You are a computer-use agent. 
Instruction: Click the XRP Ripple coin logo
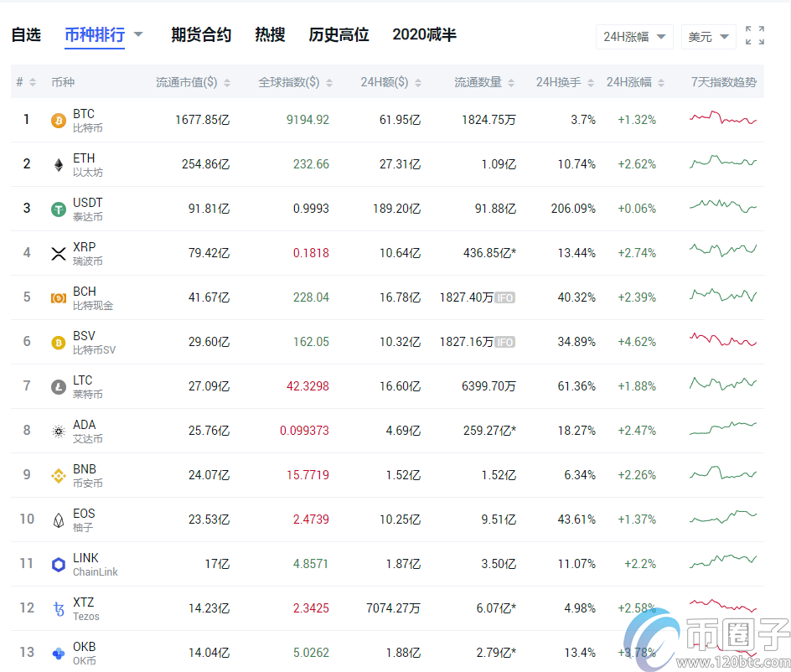tap(59, 254)
